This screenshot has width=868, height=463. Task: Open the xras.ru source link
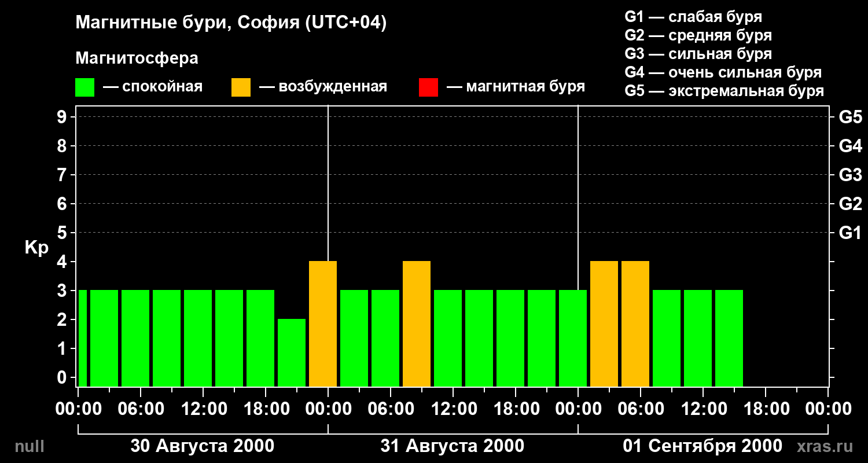click(825, 446)
